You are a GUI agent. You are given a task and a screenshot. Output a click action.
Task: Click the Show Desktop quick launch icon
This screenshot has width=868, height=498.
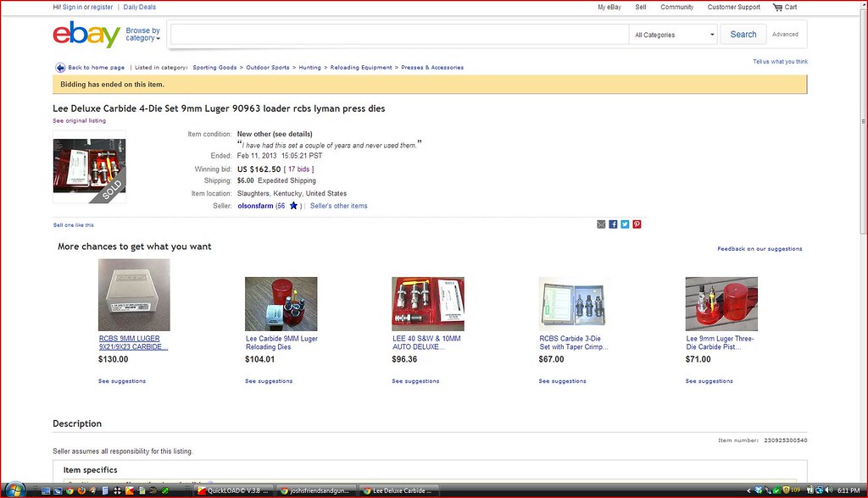(x=46, y=490)
